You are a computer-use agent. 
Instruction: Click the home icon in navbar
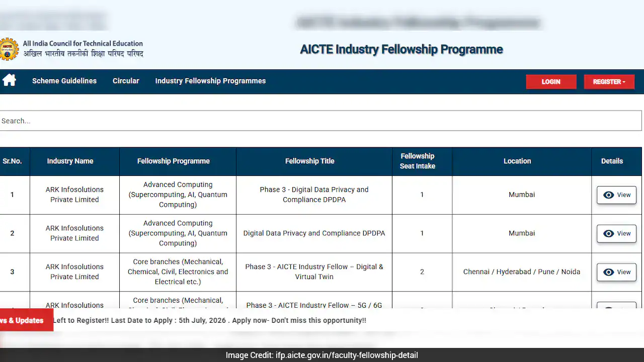(9, 80)
